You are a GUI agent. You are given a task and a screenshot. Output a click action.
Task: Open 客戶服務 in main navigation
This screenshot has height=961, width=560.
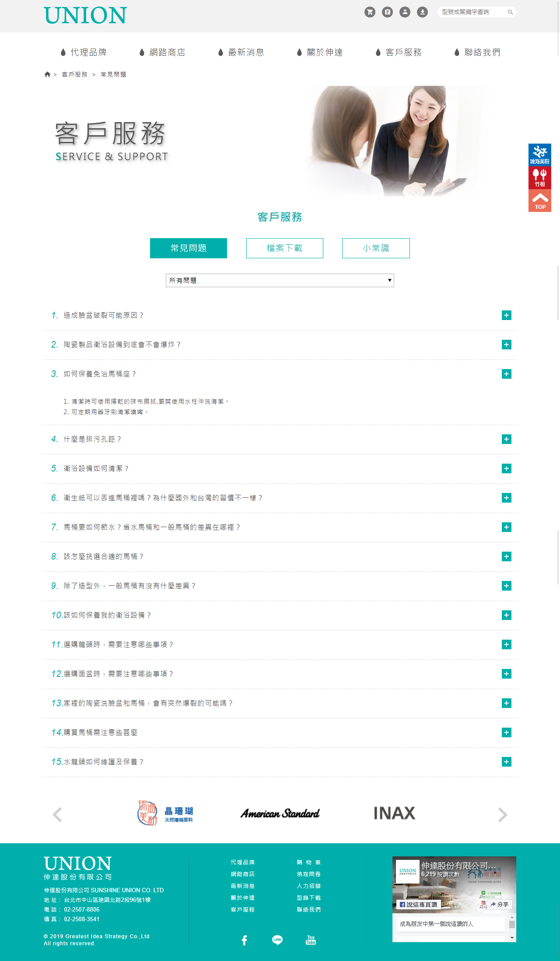[399, 53]
